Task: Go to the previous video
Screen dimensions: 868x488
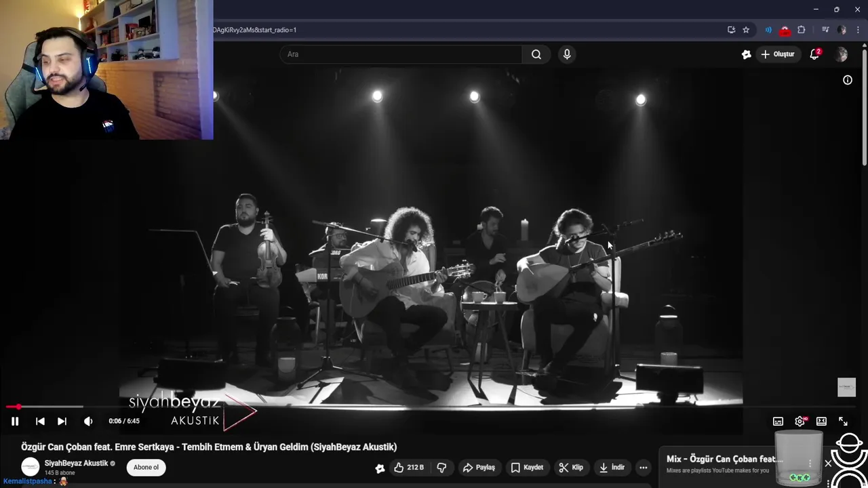Action: pos(40,421)
